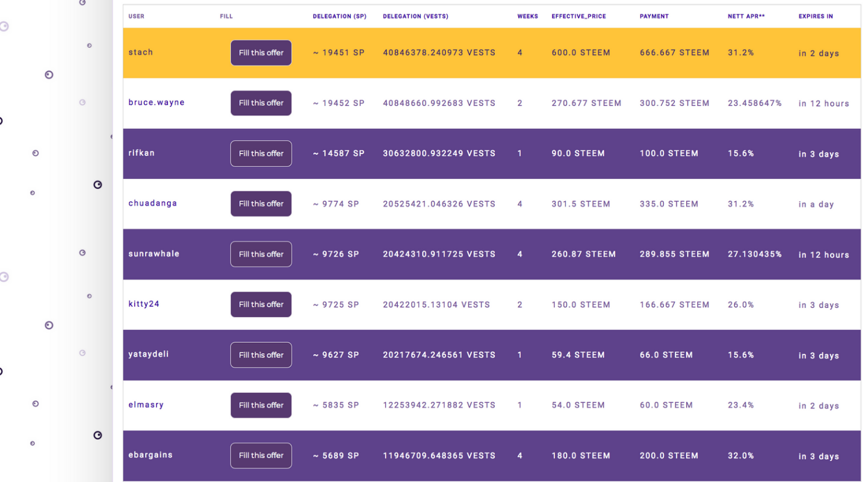
Task: Open the profile of user bruce.wayne
Action: click(x=157, y=102)
